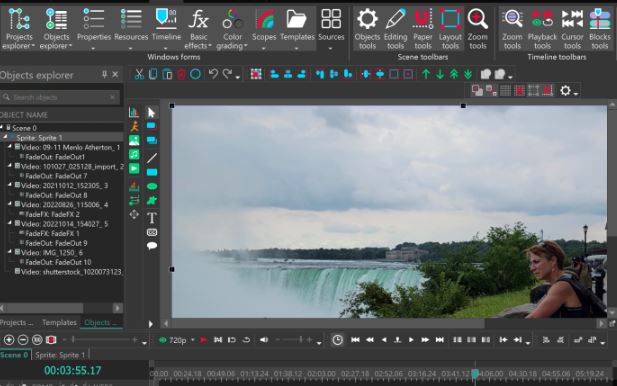Open the Scopes window
The height and width of the screenshot is (386, 617).
point(264,29)
